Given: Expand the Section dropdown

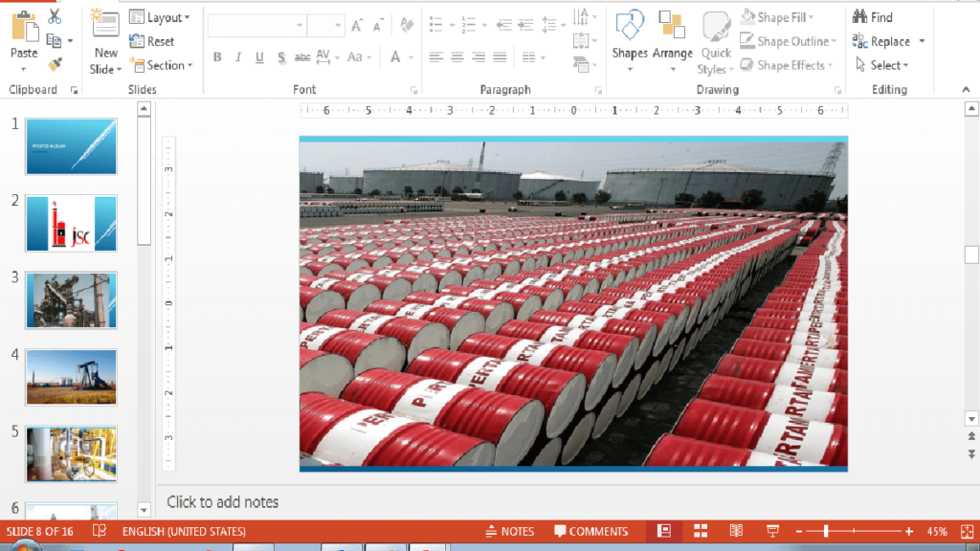Looking at the screenshot, I should 162,65.
